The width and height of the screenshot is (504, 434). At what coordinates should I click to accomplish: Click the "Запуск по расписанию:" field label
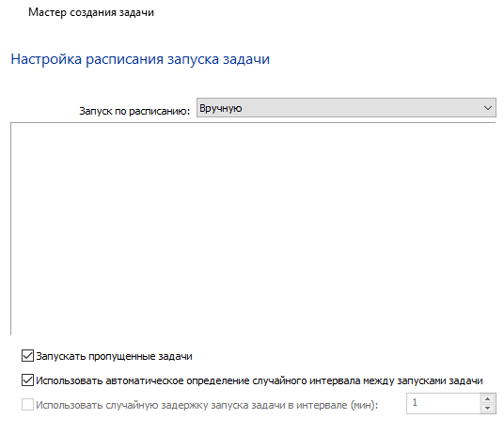pyautogui.click(x=134, y=111)
